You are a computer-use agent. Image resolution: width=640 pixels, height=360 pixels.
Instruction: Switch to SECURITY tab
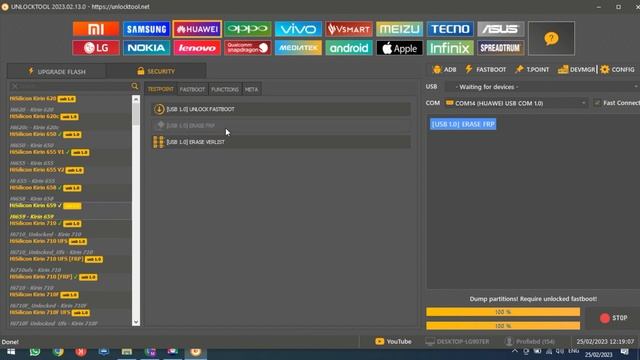click(156, 71)
